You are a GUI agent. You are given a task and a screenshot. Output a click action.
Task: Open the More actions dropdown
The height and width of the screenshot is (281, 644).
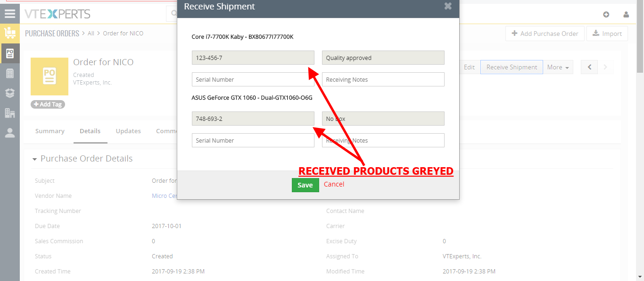[x=558, y=67]
